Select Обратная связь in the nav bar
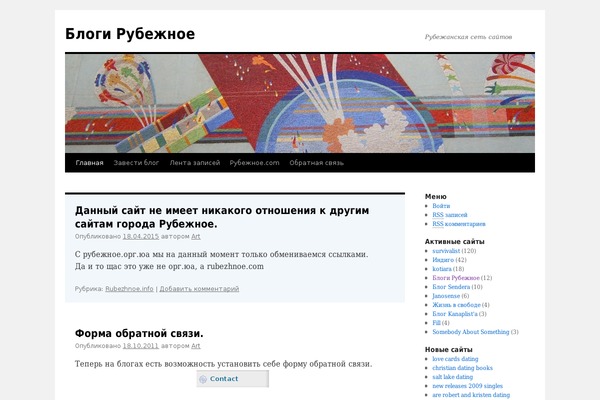 tap(316, 163)
